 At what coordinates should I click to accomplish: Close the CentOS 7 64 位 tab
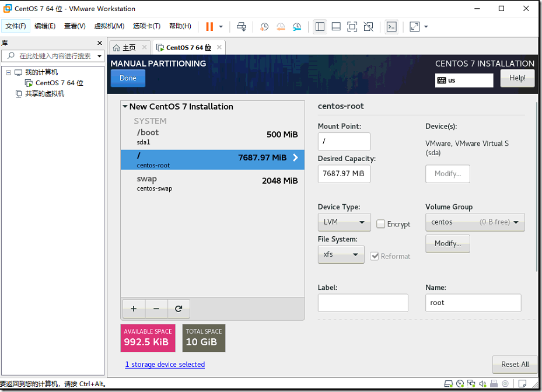coord(219,47)
